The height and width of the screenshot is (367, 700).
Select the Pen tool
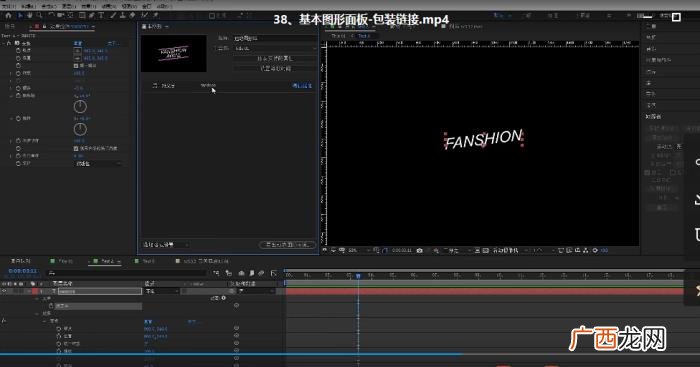[92, 16]
